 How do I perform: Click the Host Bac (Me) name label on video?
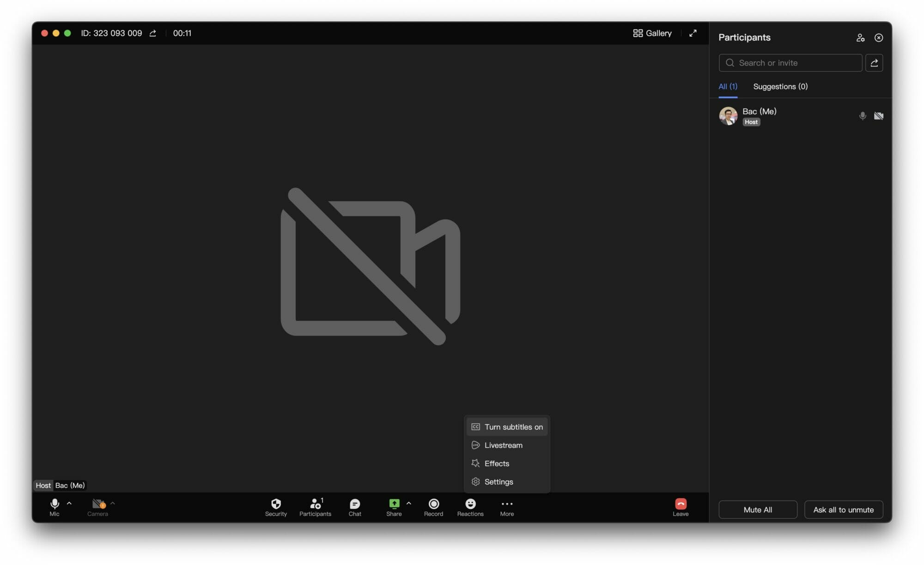tap(60, 485)
